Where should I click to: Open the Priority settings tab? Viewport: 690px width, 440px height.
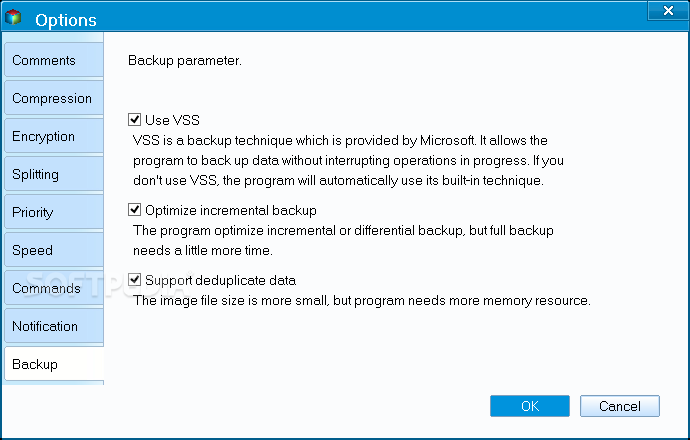tap(54, 212)
